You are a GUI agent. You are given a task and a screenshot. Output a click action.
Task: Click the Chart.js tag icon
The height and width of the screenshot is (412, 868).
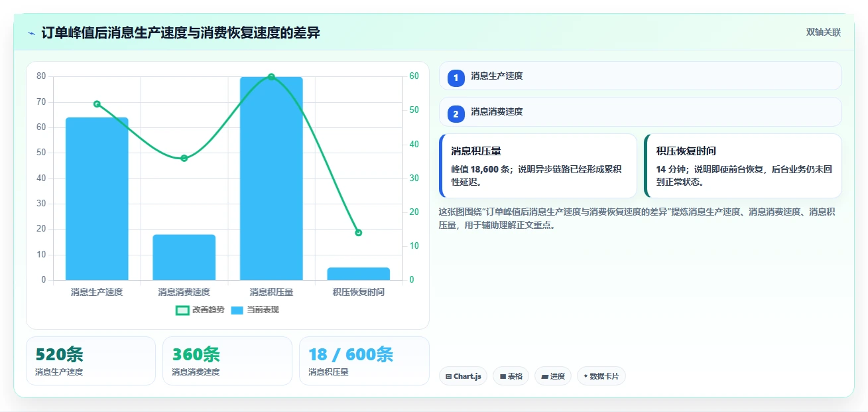tap(448, 377)
